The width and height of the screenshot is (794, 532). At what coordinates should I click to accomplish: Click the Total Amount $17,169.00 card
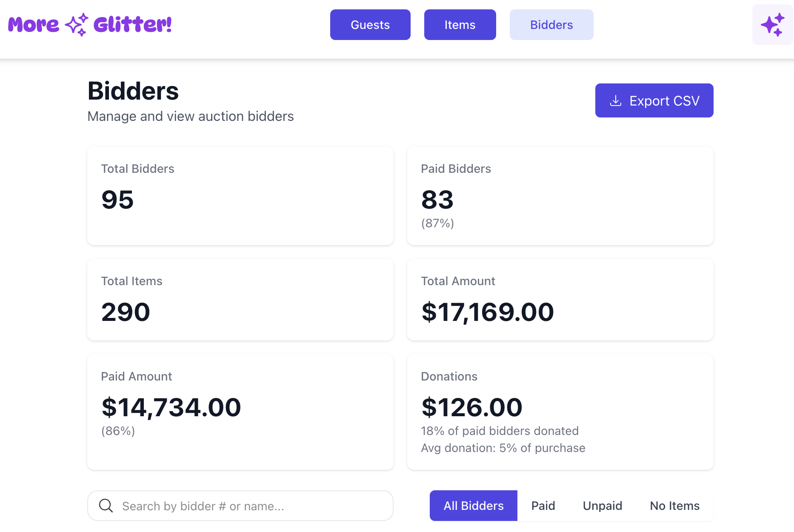coord(560,300)
